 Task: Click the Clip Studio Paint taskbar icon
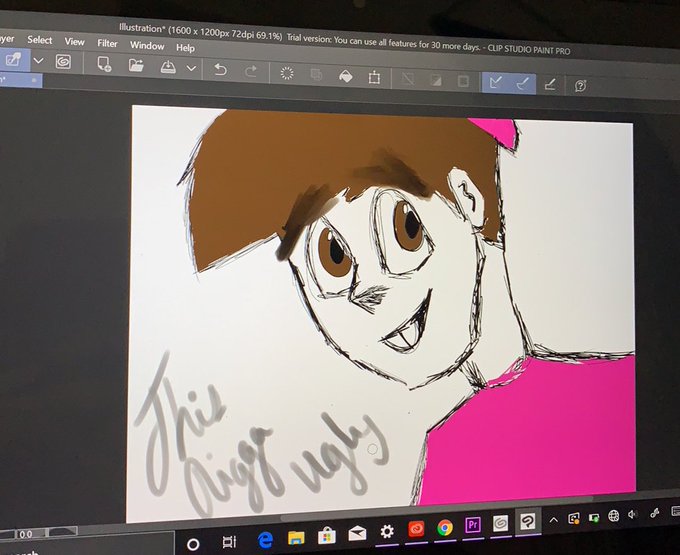click(527, 522)
